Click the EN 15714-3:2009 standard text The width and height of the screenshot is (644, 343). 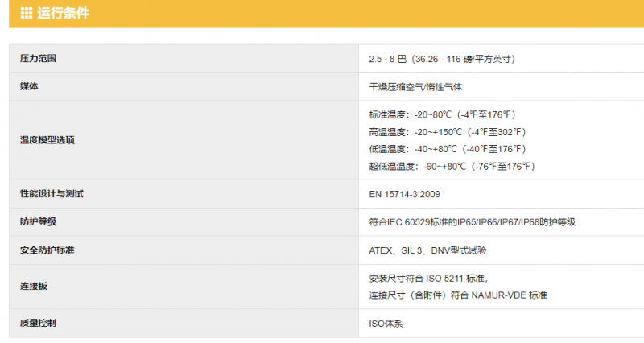coord(404,194)
